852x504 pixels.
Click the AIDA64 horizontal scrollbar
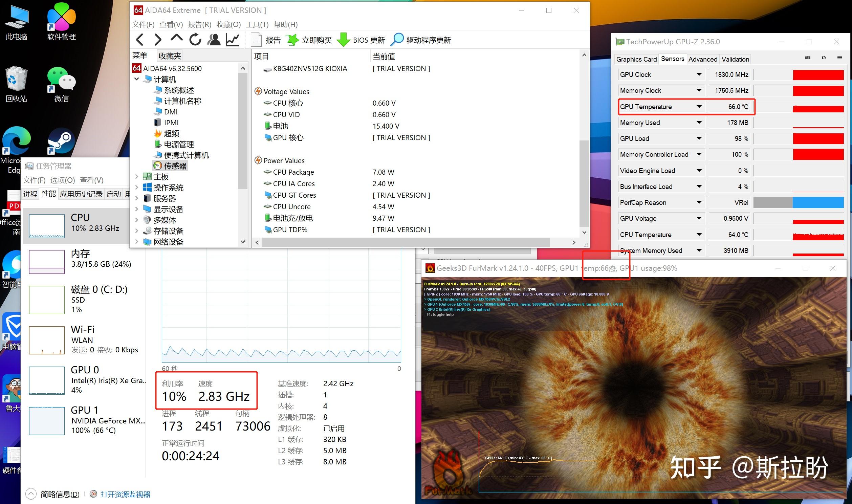tap(406, 242)
